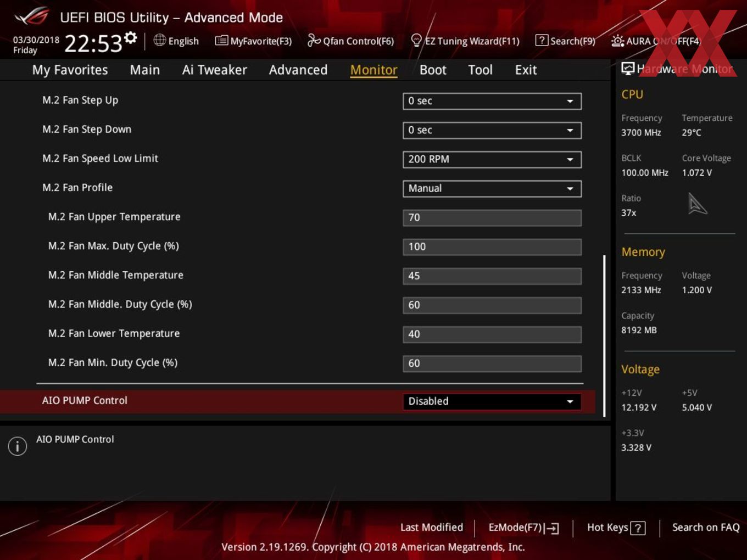Edit M.2 Fan Middle Temperature field
Screen dimensions: 747x560
point(492,276)
